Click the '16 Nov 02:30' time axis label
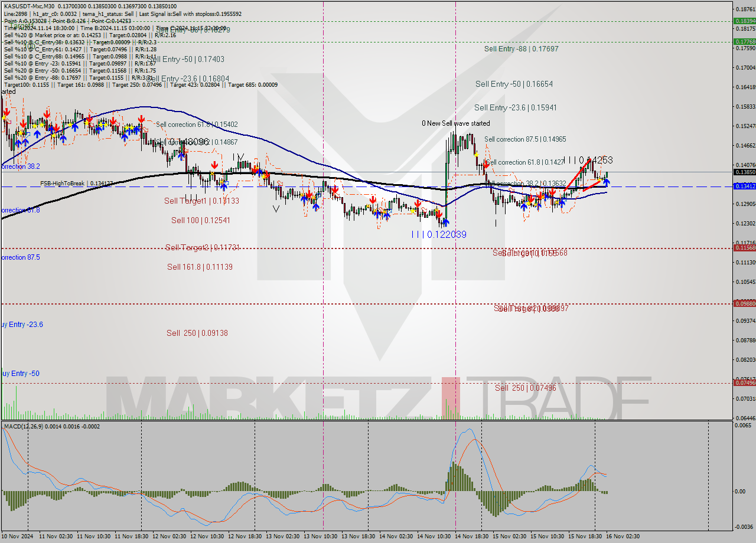This screenshot has height=543, width=756. (623, 537)
